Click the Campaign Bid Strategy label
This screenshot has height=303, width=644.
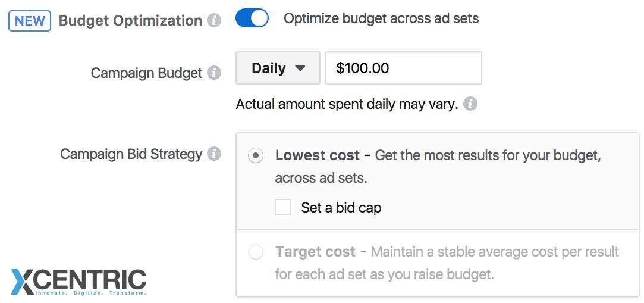pyautogui.click(x=131, y=154)
